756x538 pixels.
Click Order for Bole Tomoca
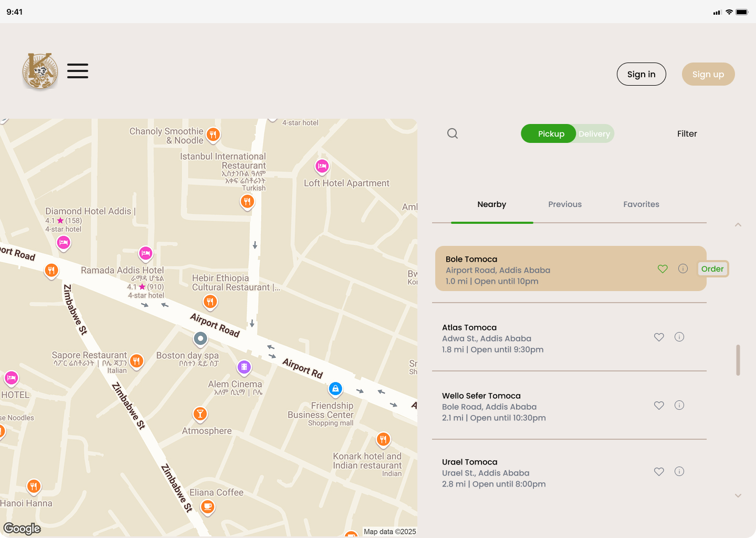(712, 269)
